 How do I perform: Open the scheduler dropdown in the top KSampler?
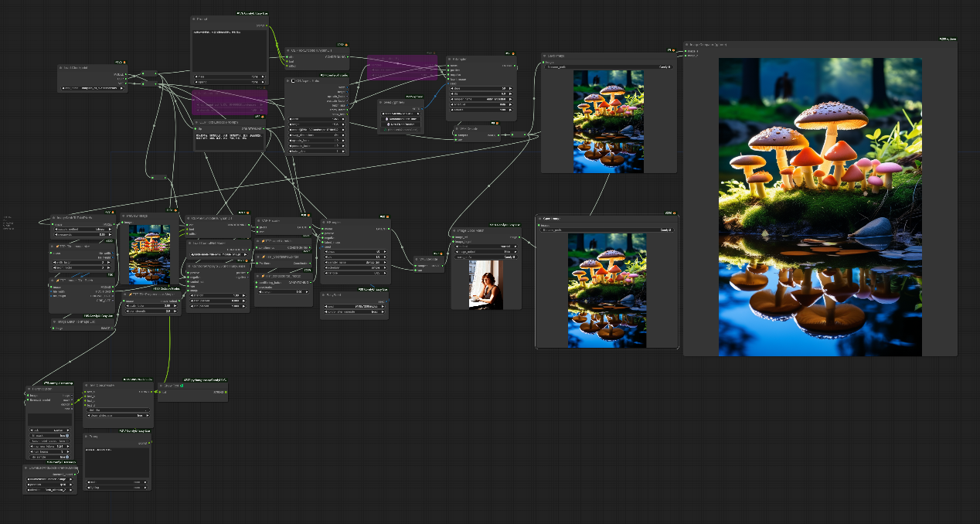pos(480,104)
